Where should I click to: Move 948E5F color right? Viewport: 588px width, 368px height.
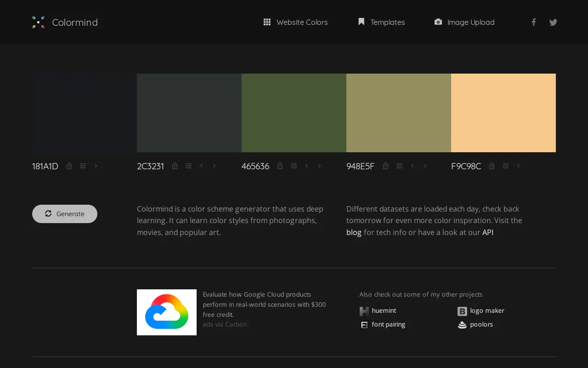click(425, 166)
